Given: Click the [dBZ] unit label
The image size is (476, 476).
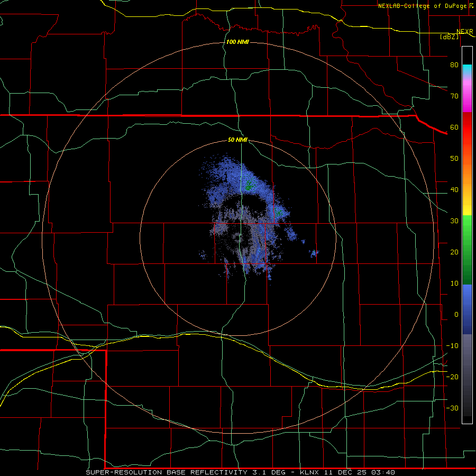Looking at the screenshot, I should click(x=449, y=36).
